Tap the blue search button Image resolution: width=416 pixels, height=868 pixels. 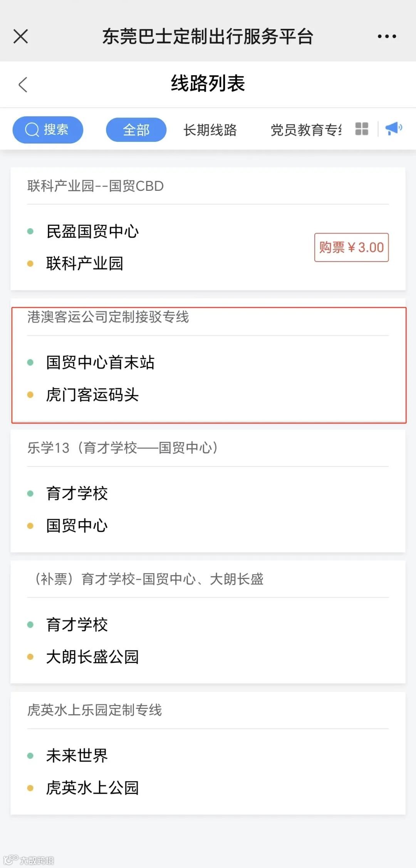tap(48, 130)
